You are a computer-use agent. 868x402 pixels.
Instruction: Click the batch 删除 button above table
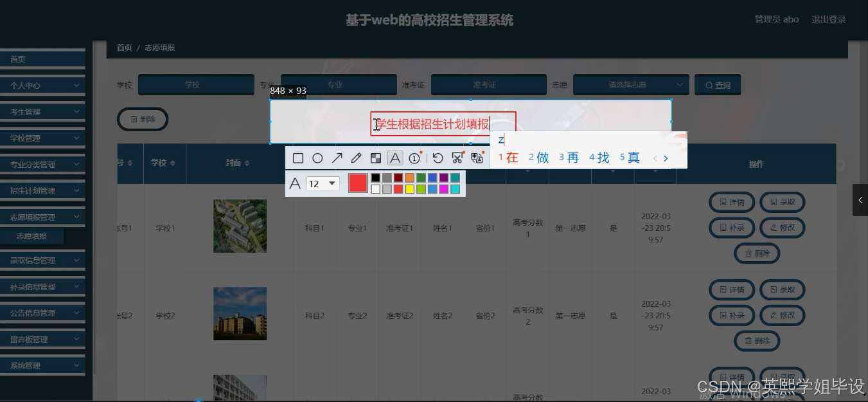(x=143, y=119)
